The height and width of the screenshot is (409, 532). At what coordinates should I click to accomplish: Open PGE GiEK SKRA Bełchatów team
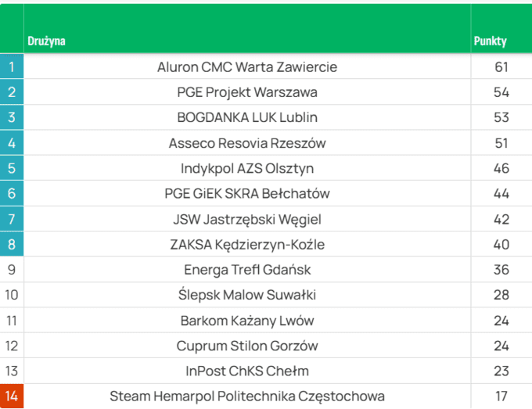tap(247, 194)
